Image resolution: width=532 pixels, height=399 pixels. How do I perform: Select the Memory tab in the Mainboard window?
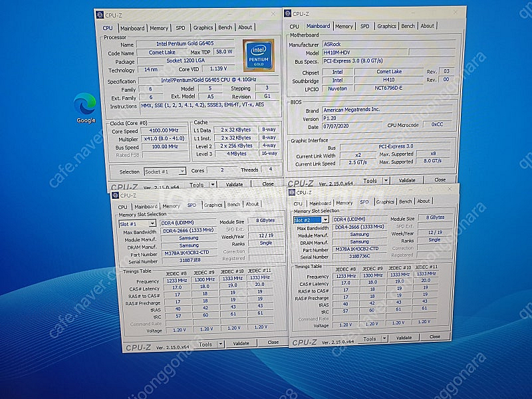pos(344,26)
